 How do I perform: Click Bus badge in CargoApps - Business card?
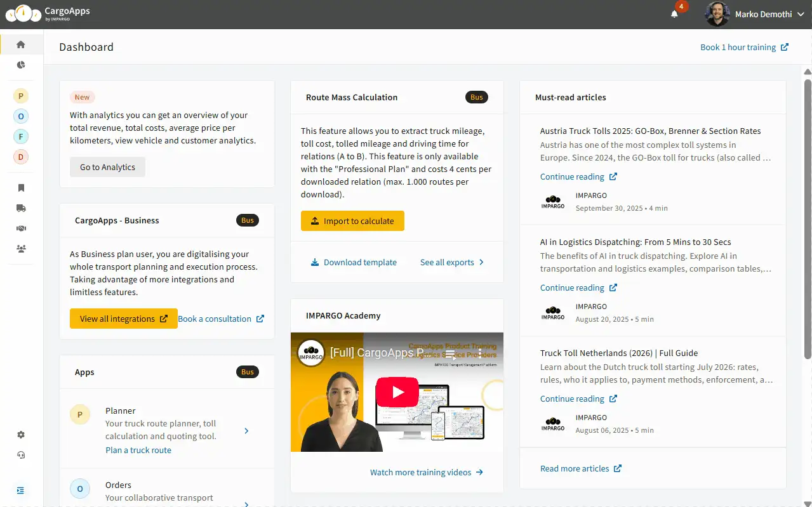pyautogui.click(x=248, y=220)
